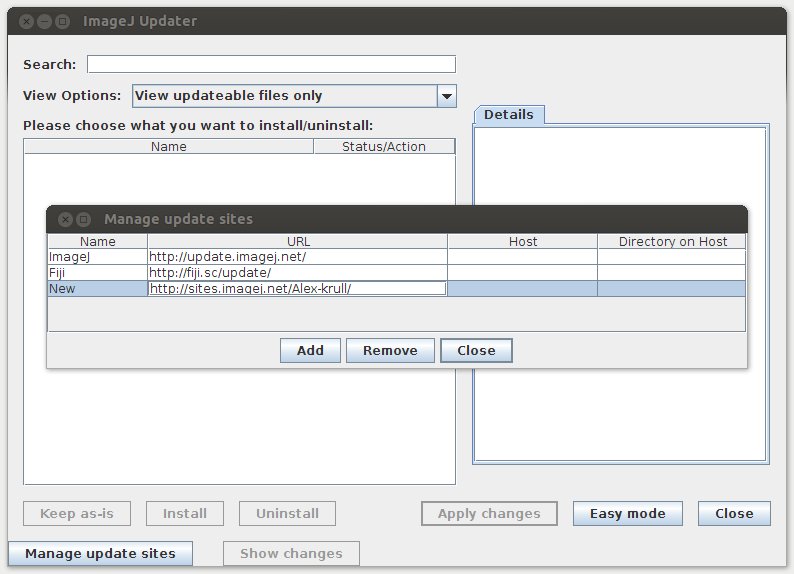
Task: Click the Install button
Action: coord(185,513)
